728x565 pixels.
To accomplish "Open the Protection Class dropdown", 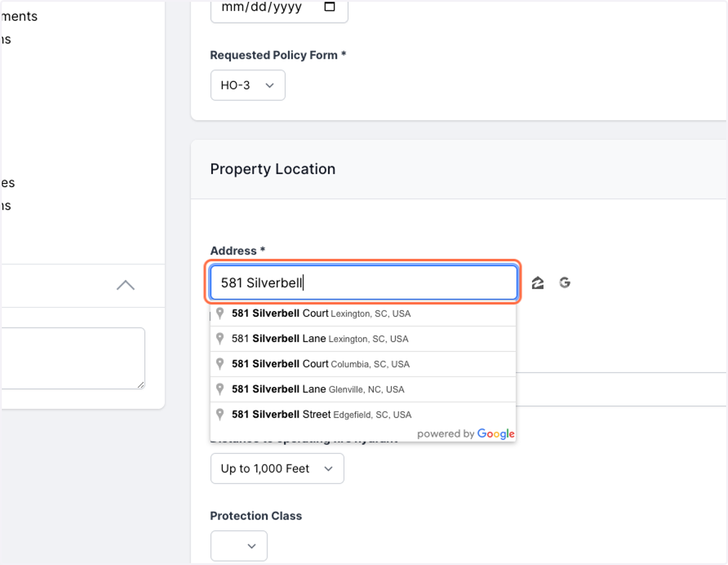I will tap(239, 546).
